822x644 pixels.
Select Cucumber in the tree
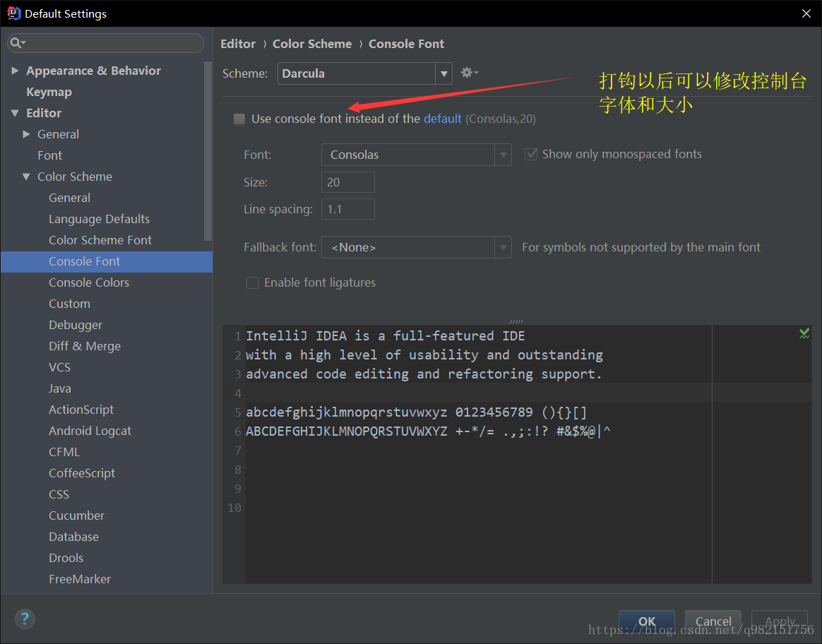coord(76,515)
